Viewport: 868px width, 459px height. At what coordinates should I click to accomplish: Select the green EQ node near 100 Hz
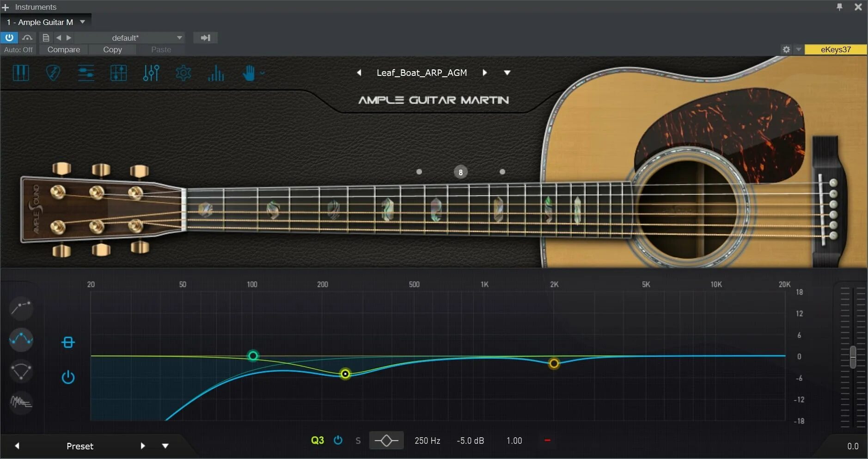tap(253, 355)
